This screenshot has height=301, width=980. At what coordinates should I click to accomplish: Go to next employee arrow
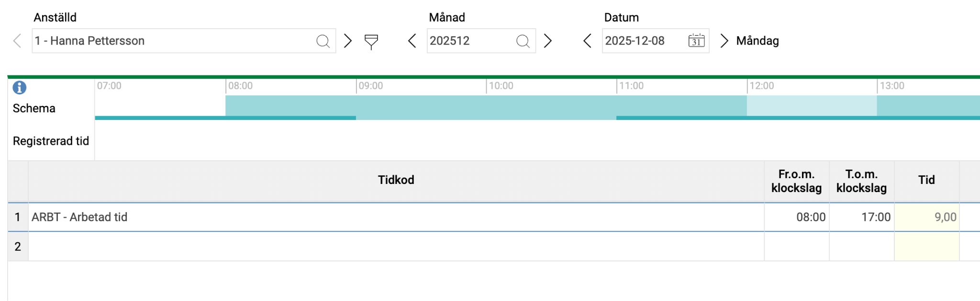[348, 41]
